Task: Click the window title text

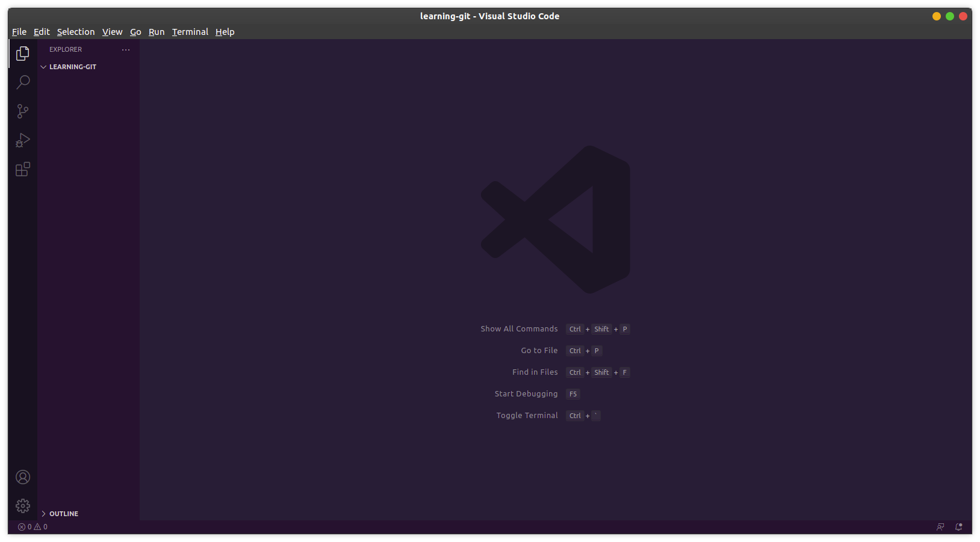Action: [x=490, y=16]
